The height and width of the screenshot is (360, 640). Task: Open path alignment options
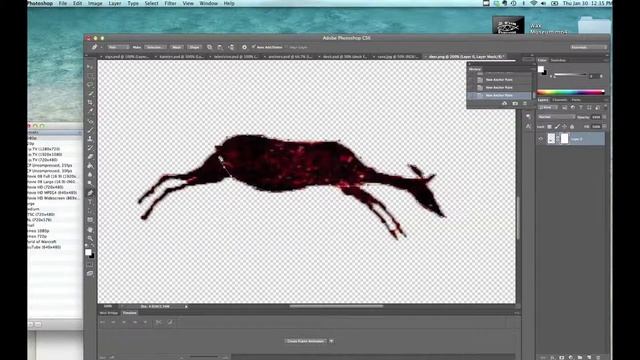pyautogui.click(x=220, y=47)
